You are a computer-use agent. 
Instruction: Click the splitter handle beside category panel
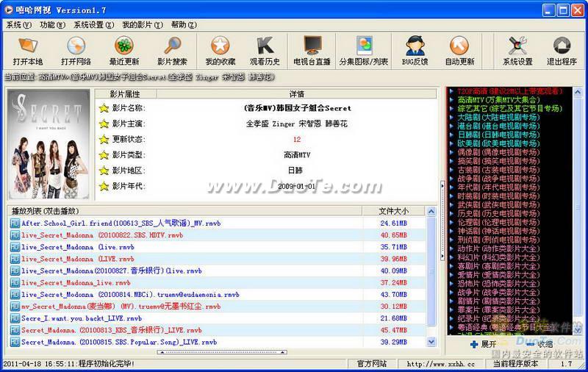[442, 221]
